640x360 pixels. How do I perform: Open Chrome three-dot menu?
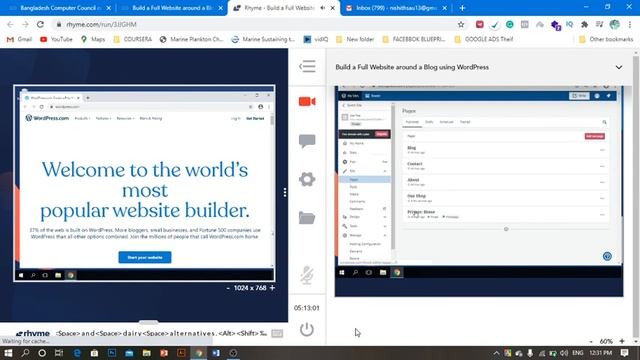(x=630, y=24)
